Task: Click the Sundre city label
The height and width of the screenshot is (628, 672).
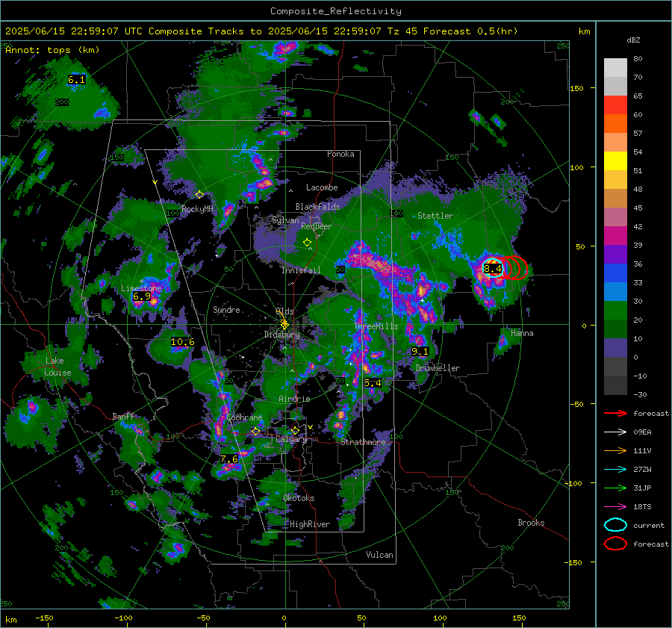Action: pyautogui.click(x=226, y=309)
